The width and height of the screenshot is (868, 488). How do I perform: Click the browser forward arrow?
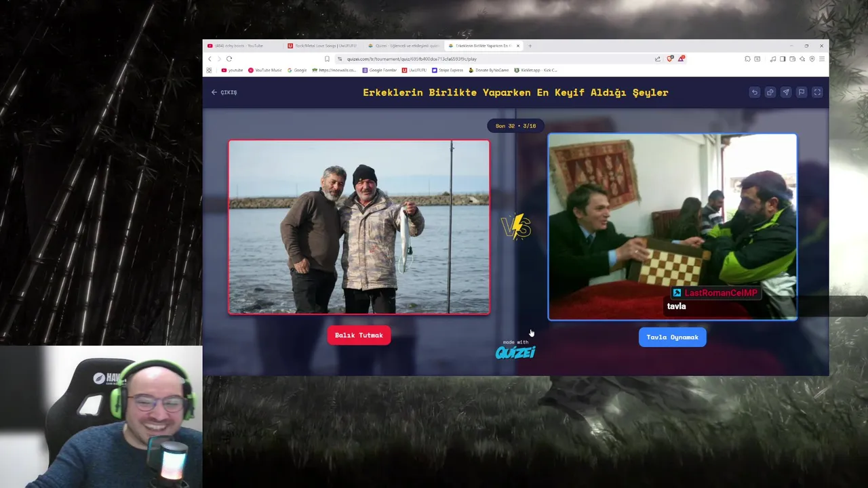coord(218,59)
